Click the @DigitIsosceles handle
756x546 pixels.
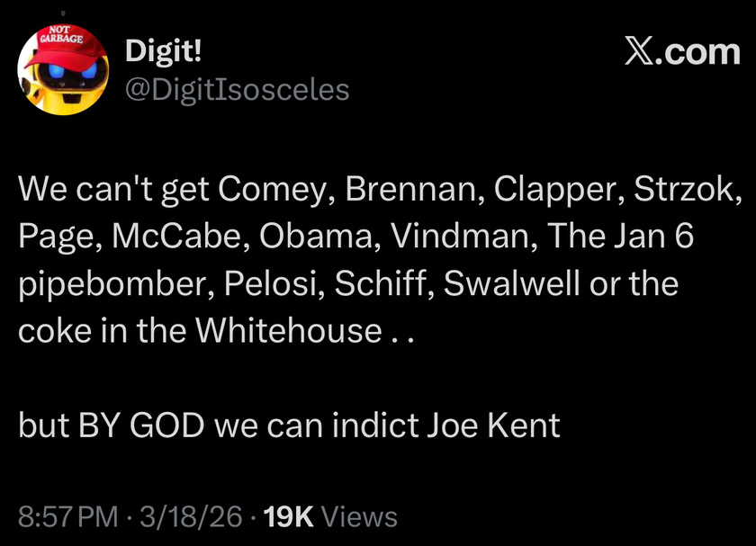click(237, 89)
